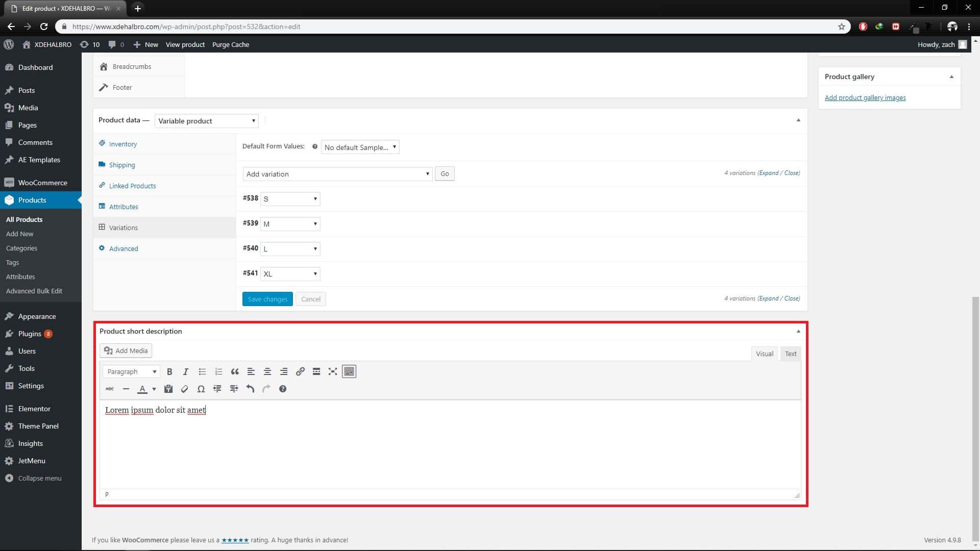The image size is (980, 551).
Task: Click Purge Cache in admin bar
Action: (231, 44)
